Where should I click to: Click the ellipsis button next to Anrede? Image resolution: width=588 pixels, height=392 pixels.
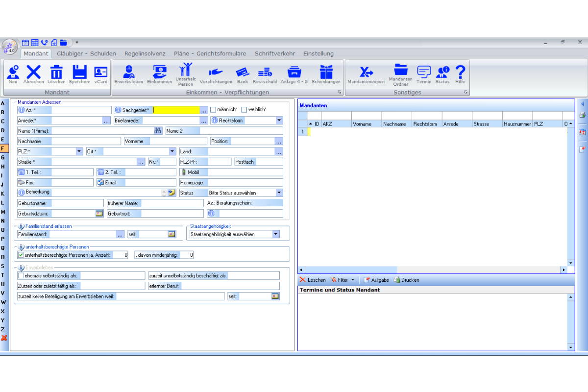[106, 121]
